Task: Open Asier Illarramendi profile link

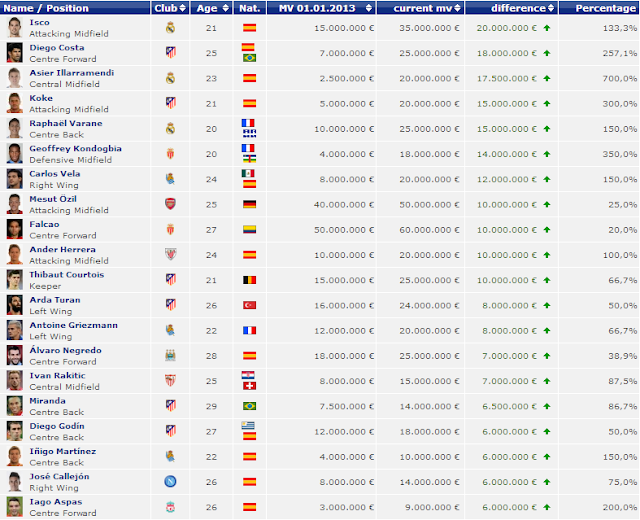Action: coord(71,73)
